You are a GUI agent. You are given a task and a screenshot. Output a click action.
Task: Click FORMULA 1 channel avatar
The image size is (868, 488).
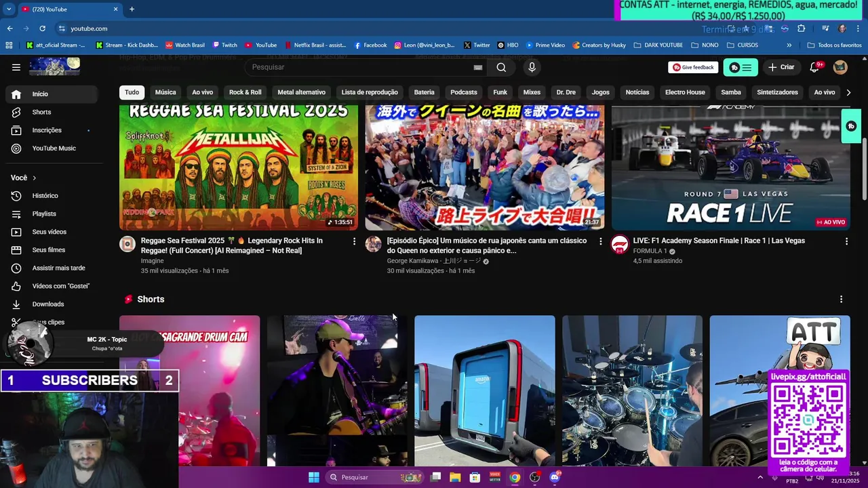point(620,245)
